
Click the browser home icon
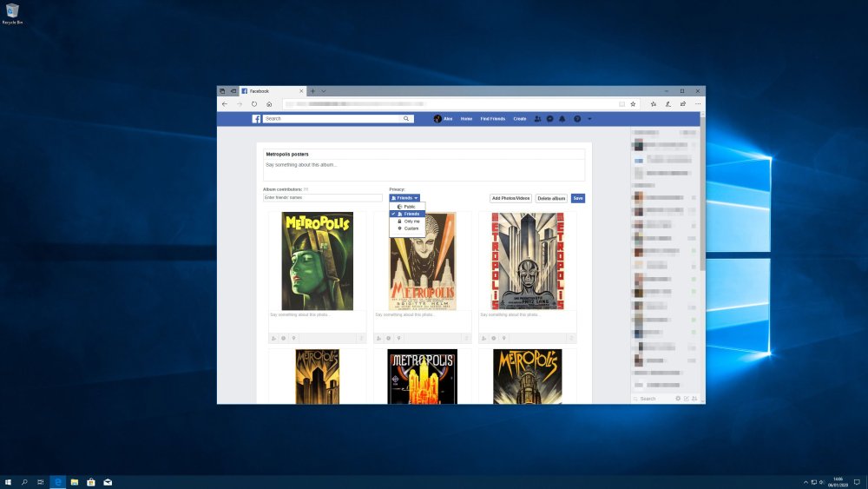pyautogui.click(x=269, y=104)
